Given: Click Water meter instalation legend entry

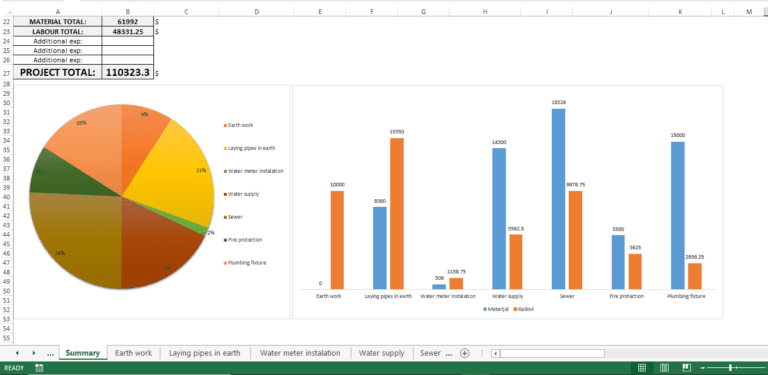Looking at the screenshot, I should click(x=254, y=171).
